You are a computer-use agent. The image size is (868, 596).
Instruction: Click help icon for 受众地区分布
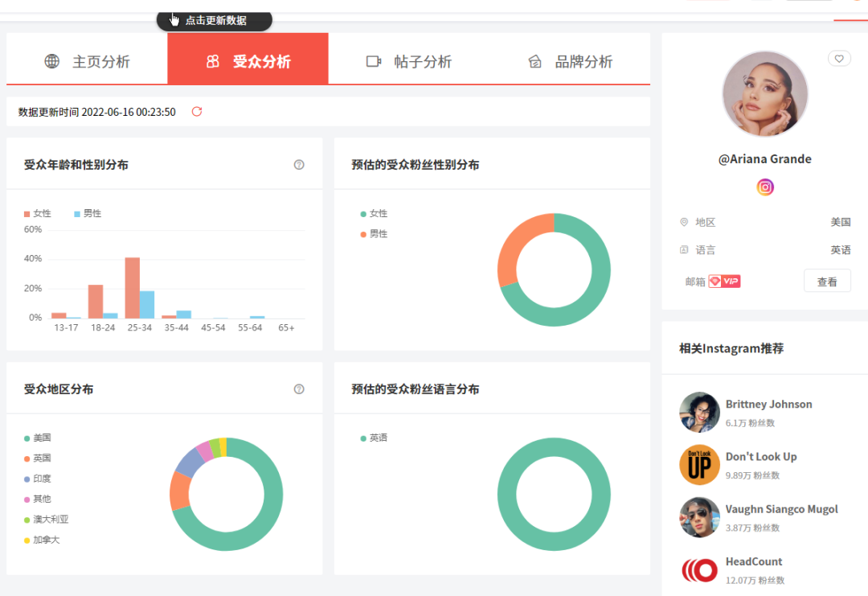click(x=299, y=388)
